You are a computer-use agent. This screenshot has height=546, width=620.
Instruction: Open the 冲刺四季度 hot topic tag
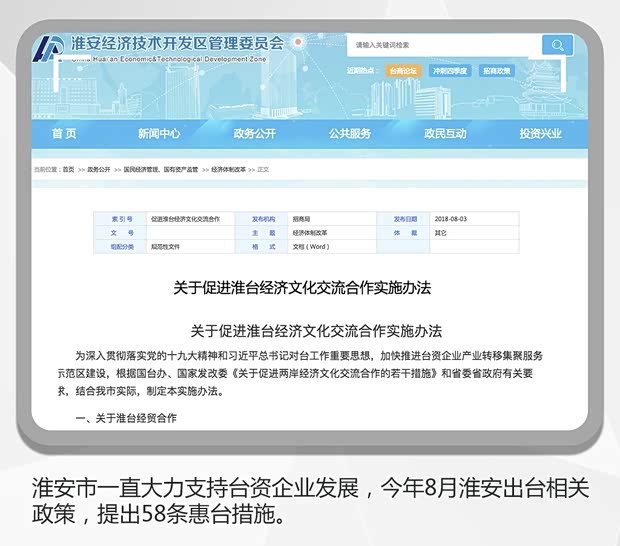tap(450, 71)
